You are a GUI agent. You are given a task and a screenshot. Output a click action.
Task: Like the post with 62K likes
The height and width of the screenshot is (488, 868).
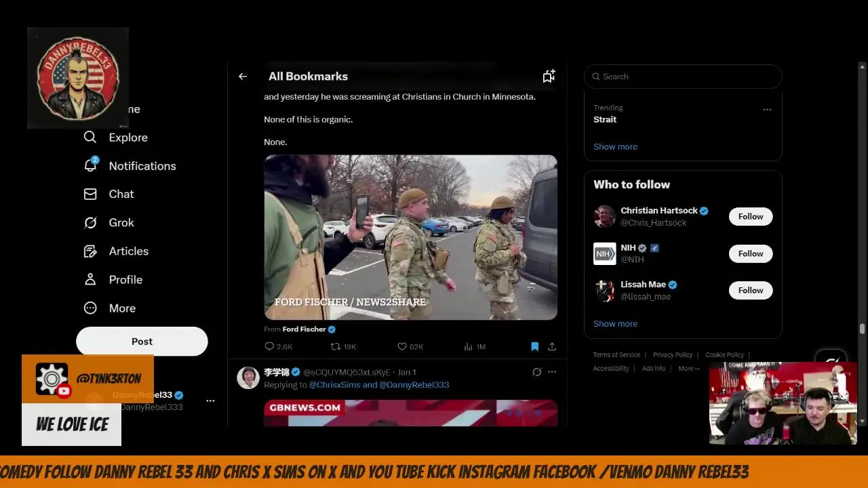[401, 346]
